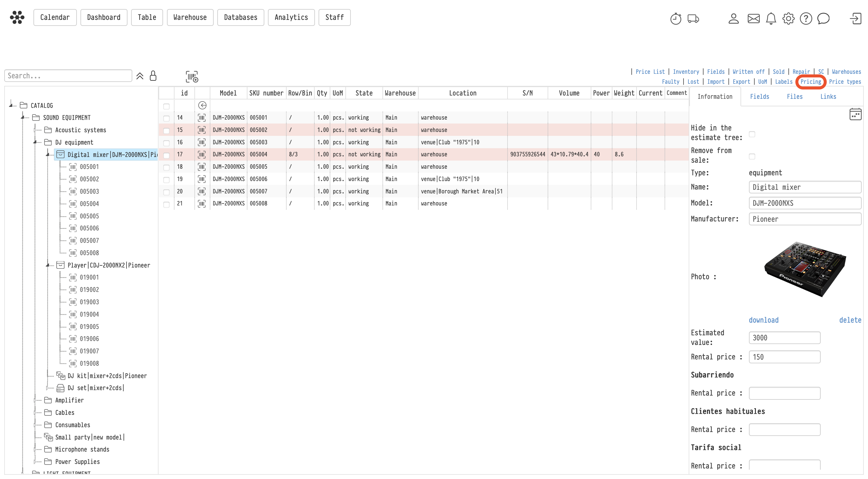This screenshot has height=479, width=868.
Task: Click the download photo link
Action: tap(763, 320)
